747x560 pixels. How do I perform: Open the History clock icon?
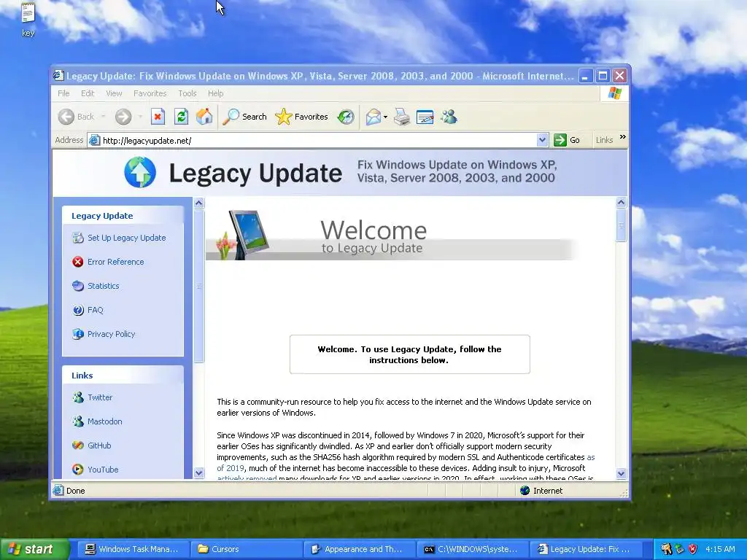click(x=346, y=117)
